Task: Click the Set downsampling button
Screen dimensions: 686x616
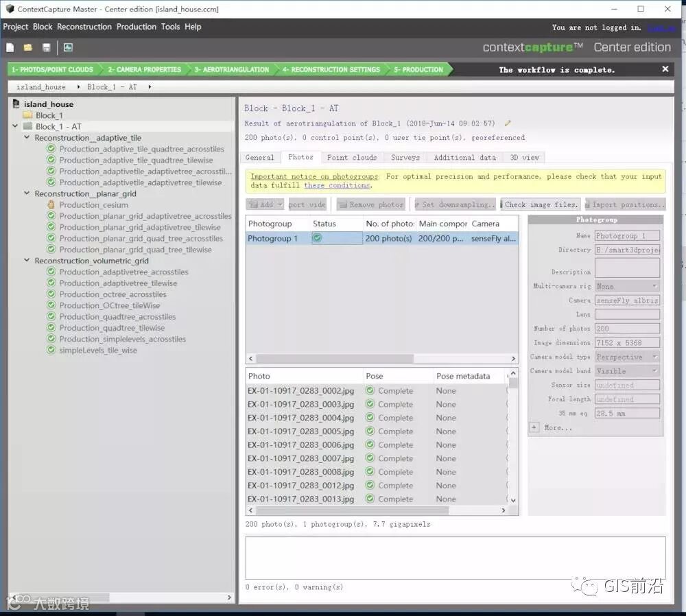Action: click(x=455, y=204)
